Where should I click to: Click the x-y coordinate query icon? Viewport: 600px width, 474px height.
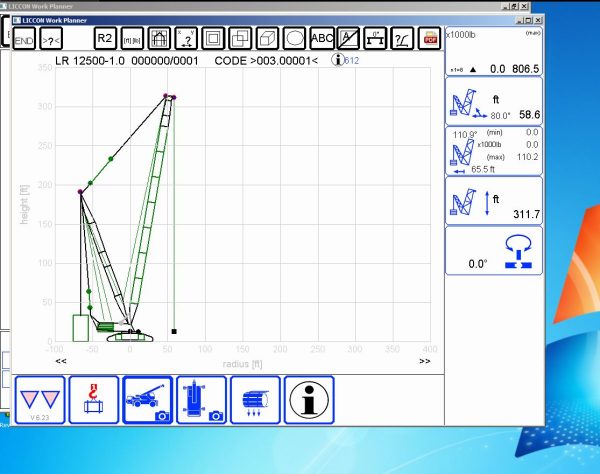[x=186, y=38]
